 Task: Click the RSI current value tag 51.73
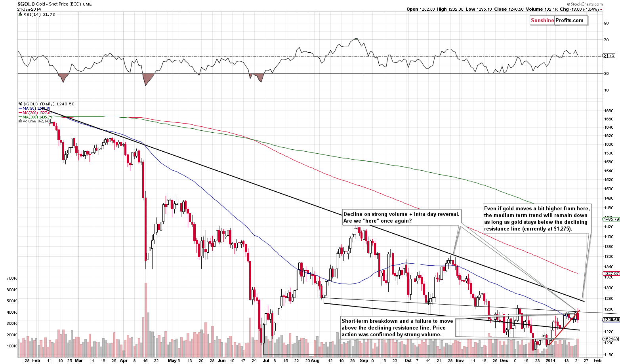(609, 55)
